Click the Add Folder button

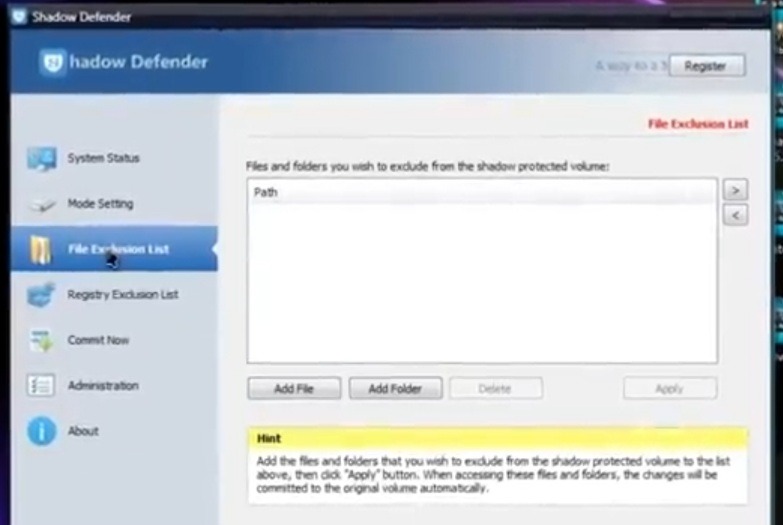(x=395, y=388)
